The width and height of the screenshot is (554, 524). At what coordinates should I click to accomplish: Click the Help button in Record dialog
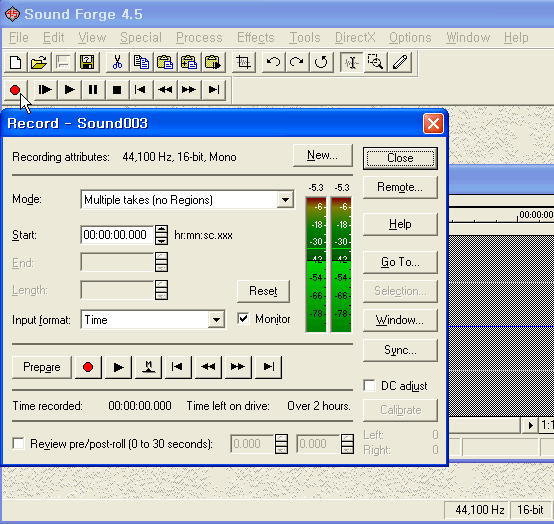coord(400,224)
